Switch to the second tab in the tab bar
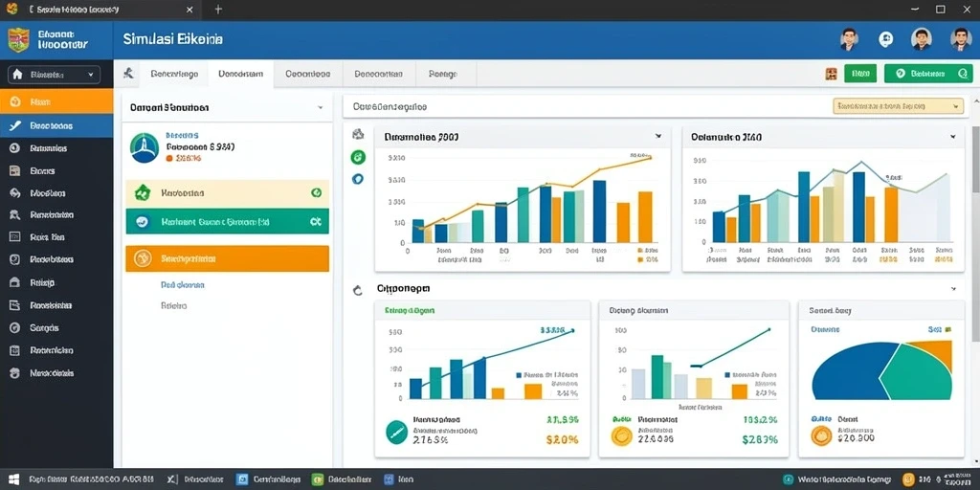This screenshot has width=980, height=490. pyautogui.click(x=240, y=74)
